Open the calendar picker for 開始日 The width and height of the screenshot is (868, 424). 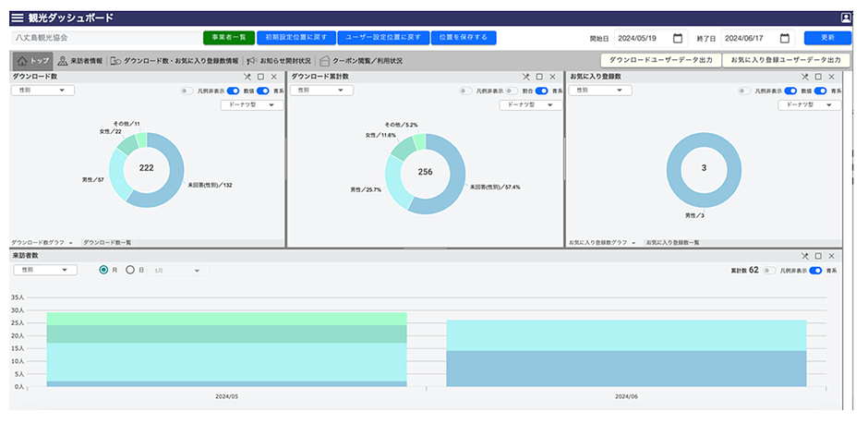pyautogui.click(x=678, y=38)
